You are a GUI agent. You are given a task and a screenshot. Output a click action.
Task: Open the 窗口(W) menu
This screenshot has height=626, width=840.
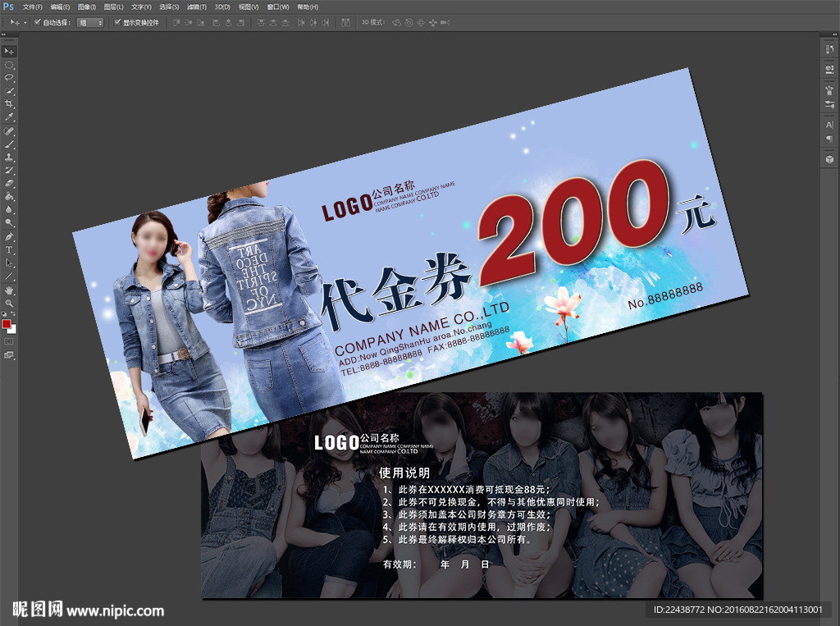pos(278,7)
